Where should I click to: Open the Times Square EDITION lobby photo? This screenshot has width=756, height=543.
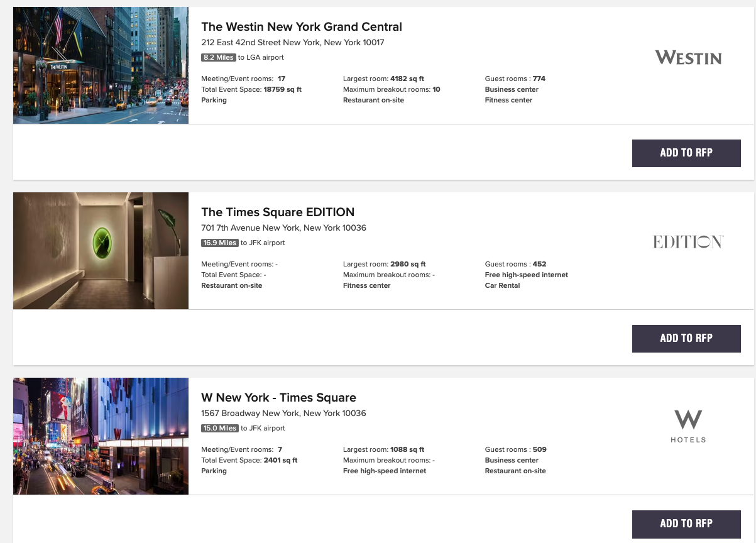tap(101, 251)
